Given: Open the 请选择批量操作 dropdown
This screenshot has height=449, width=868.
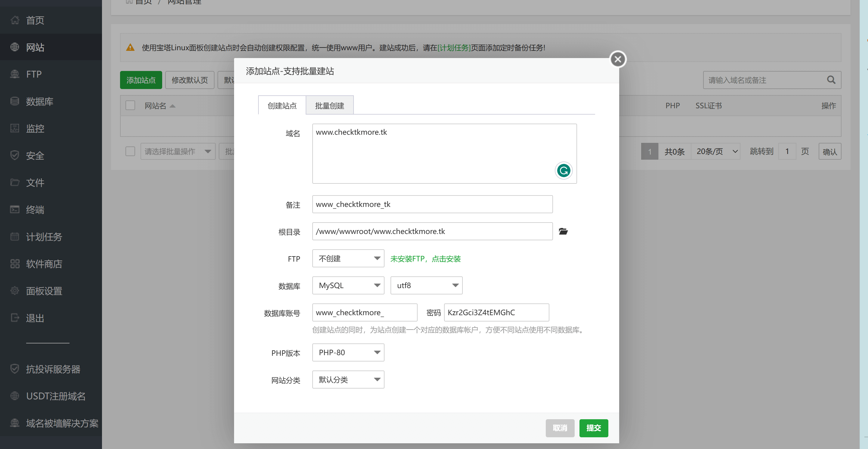Looking at the screenshot, I should tap(178, 151).
